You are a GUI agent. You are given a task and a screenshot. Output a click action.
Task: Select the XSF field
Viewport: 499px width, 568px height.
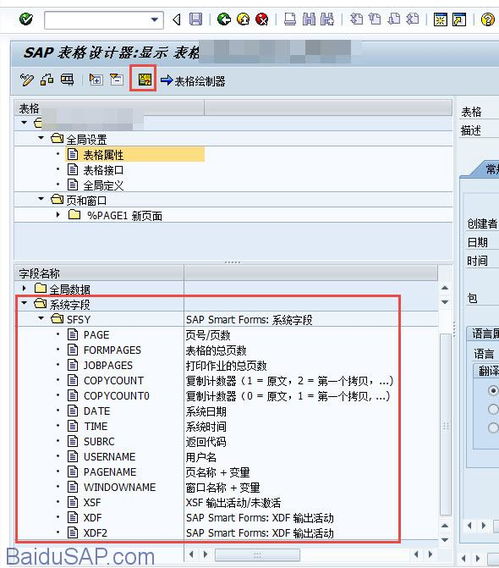(92, 502)
